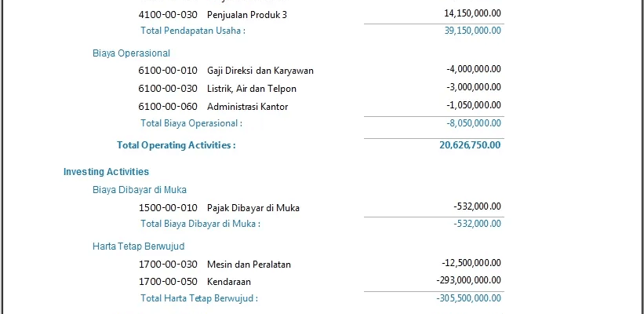Click the Administrasi Kantor account name
644x314 pixels.
click(x=247, y=106)
